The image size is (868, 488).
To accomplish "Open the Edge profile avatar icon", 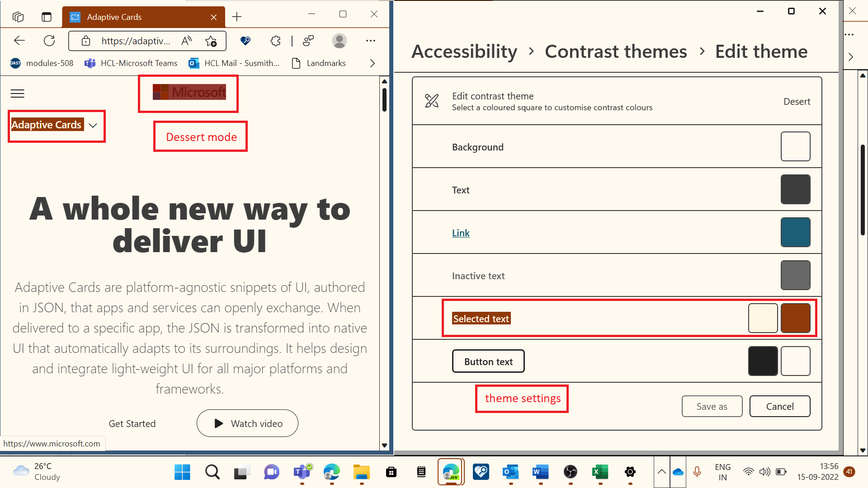I will coord(339,41).
